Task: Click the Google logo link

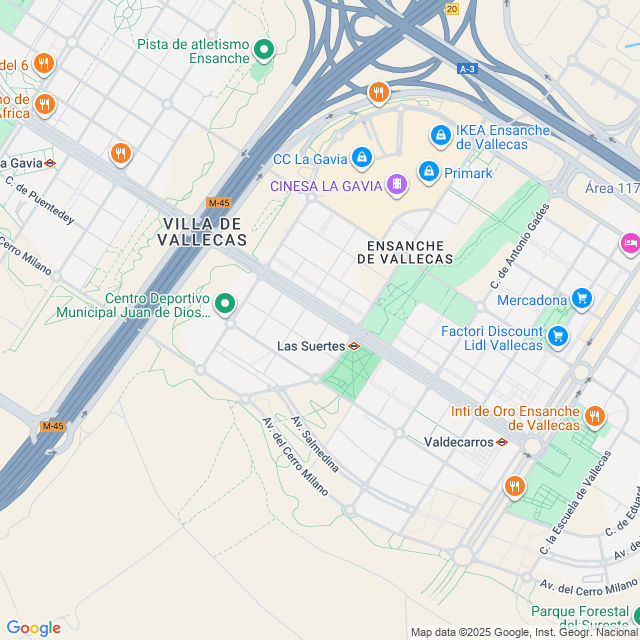Action: coord(34,628)
